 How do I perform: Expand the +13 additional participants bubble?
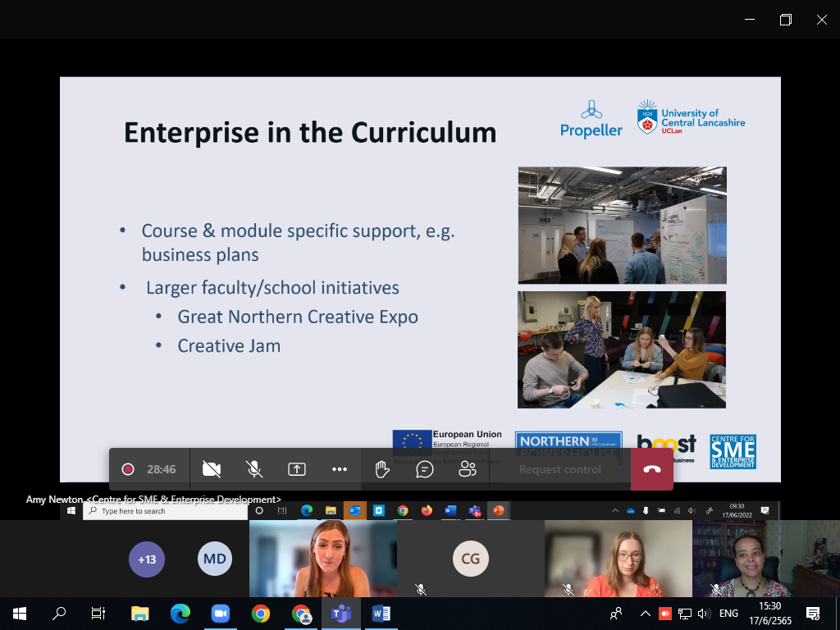(147, 559)
